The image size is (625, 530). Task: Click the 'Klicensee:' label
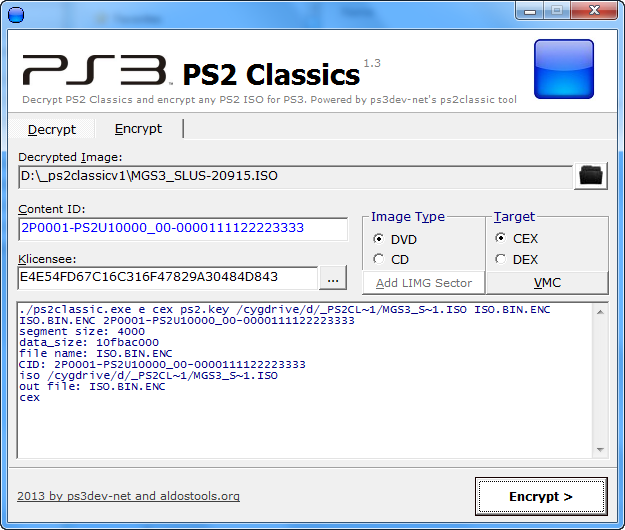tap(47, 259)
